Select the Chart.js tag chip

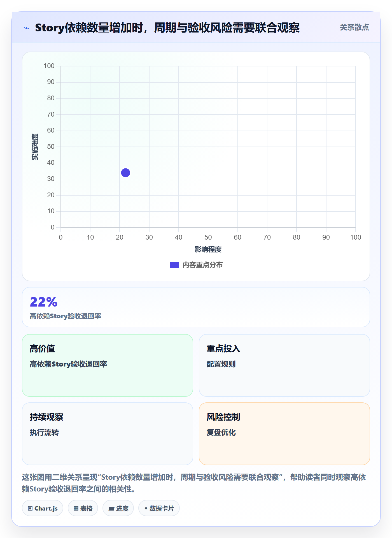click(x=43, y=508)
